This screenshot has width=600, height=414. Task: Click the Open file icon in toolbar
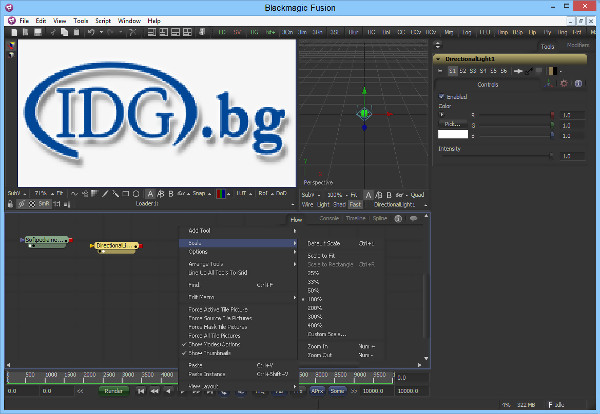[25, 32]
